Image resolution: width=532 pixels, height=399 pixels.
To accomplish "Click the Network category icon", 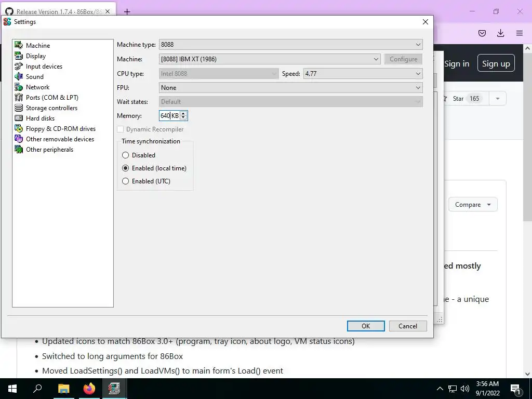I will click(19, 87).
